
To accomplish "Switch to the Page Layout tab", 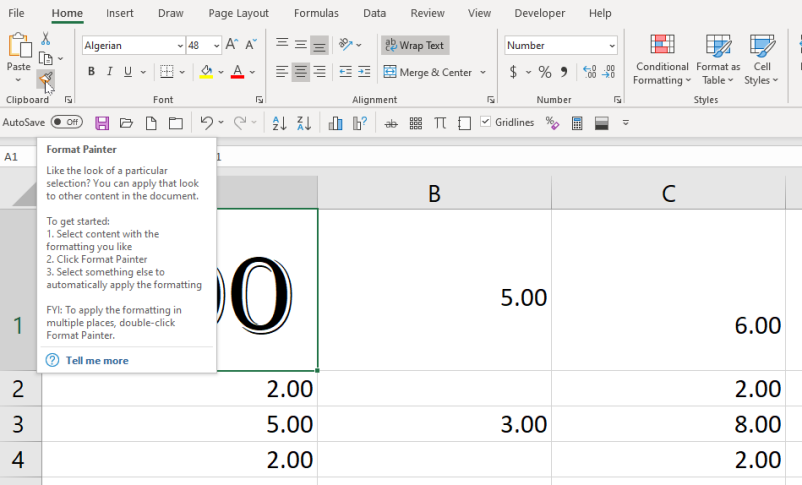I will 238,13.
